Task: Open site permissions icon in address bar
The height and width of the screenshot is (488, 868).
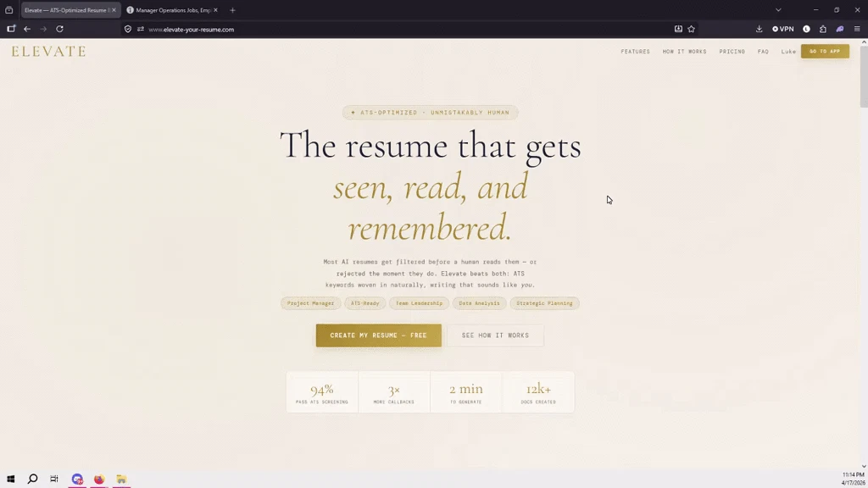Action: tap(141, 30)
